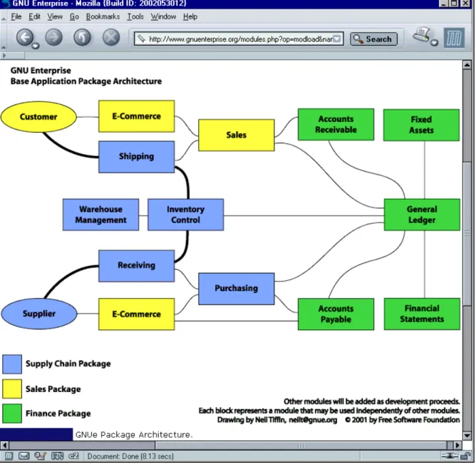Click into the URL address field
The width and height of the screenshot is (476, 467).
pos(239,39)
